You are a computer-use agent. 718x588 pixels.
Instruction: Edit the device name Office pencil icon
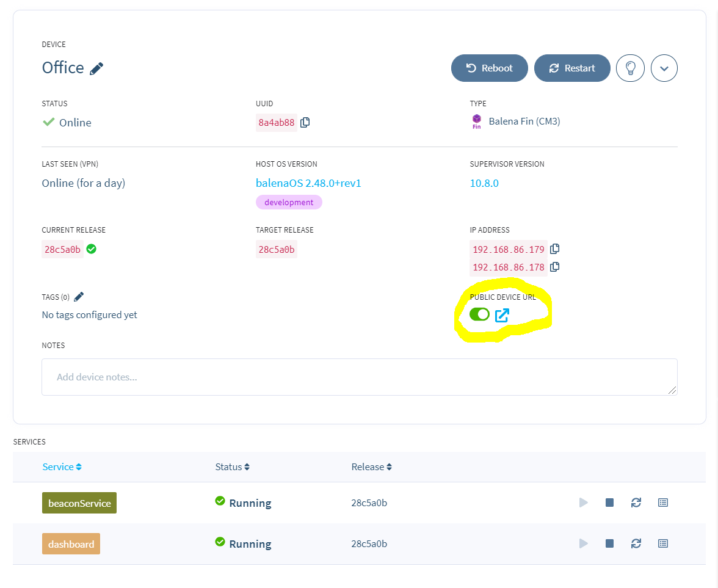click(x=96, y=68)
